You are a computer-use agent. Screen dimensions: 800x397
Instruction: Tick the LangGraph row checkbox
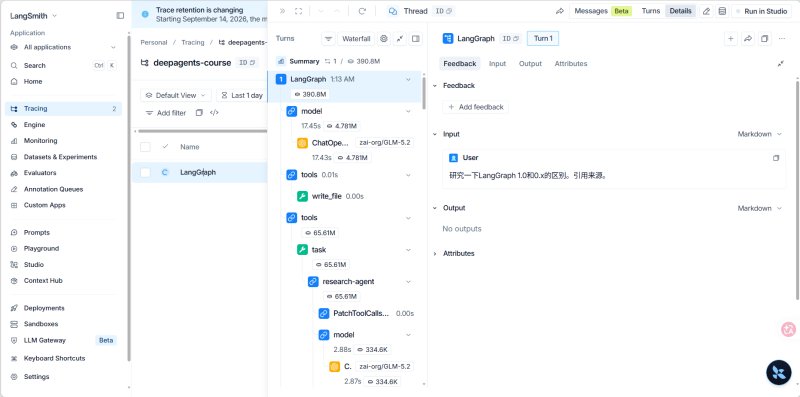point(145,172)
